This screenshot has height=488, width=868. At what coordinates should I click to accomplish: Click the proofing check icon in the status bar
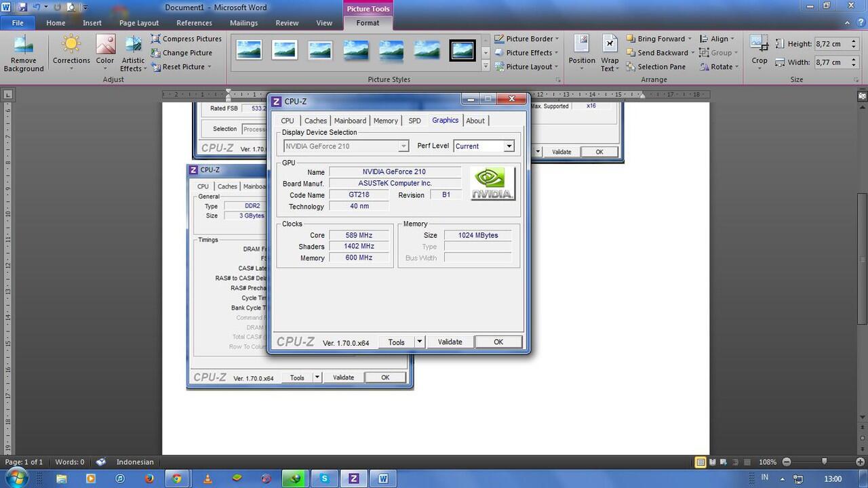pos(101,462)
